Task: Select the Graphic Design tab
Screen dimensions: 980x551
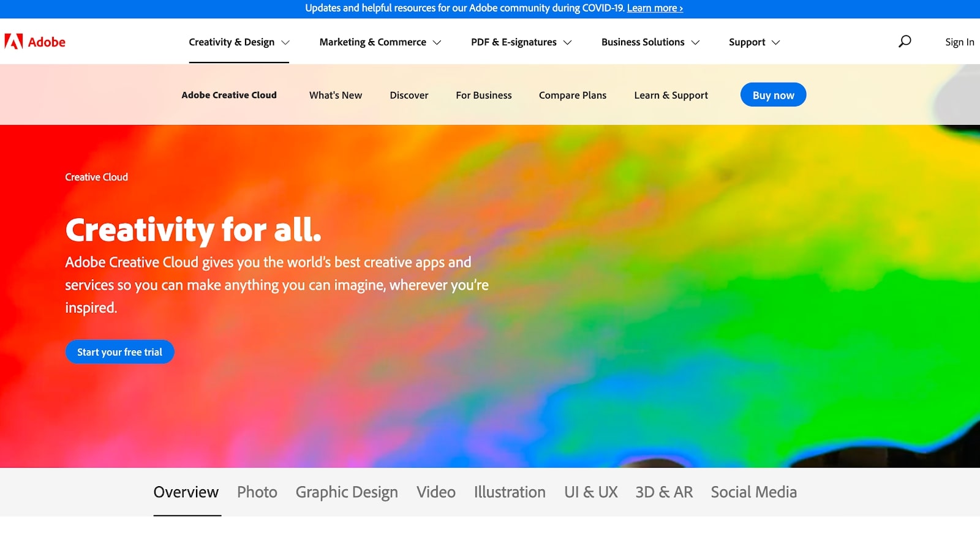Action: (x=346, y=492)
